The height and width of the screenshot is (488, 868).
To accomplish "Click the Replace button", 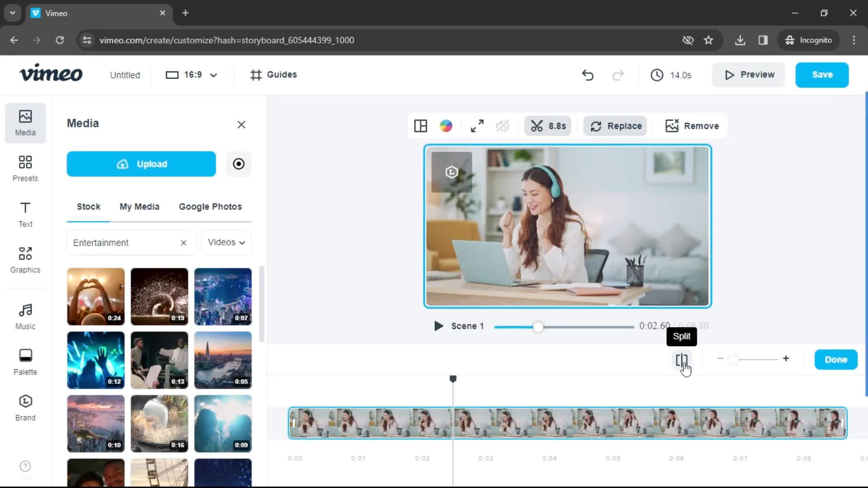I will tap(615, 126).
